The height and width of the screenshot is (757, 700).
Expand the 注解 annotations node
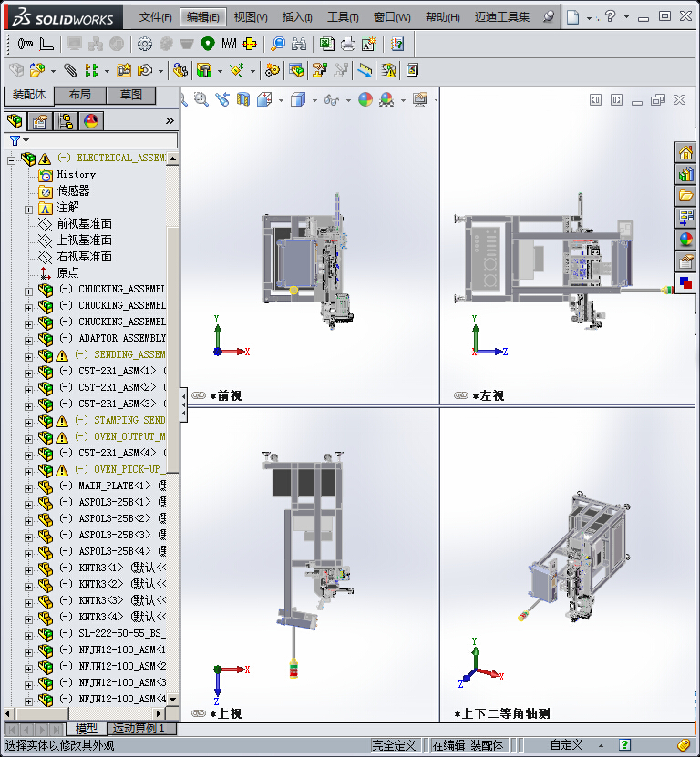[x=28, y=210]
